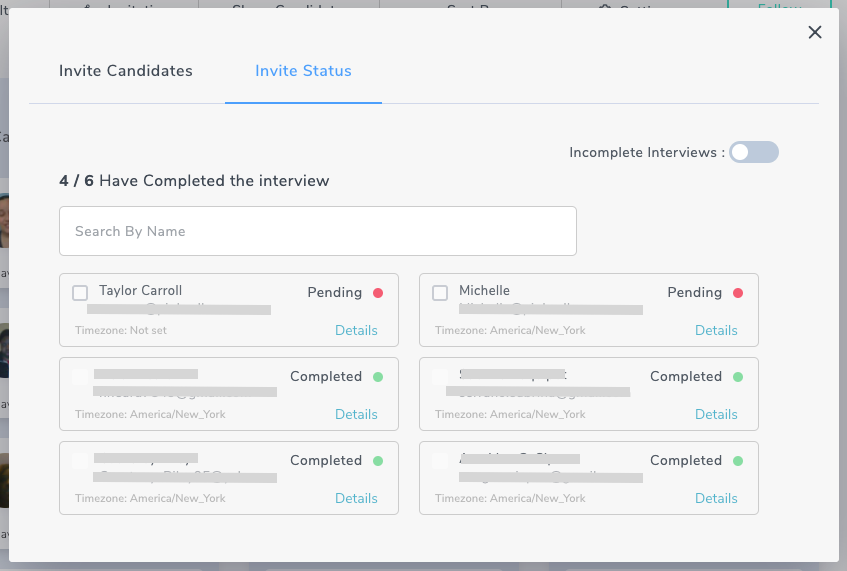Click the Follow button behind the dialog
Viewport: 847px width, 571px height.
[x=794, y=5]
